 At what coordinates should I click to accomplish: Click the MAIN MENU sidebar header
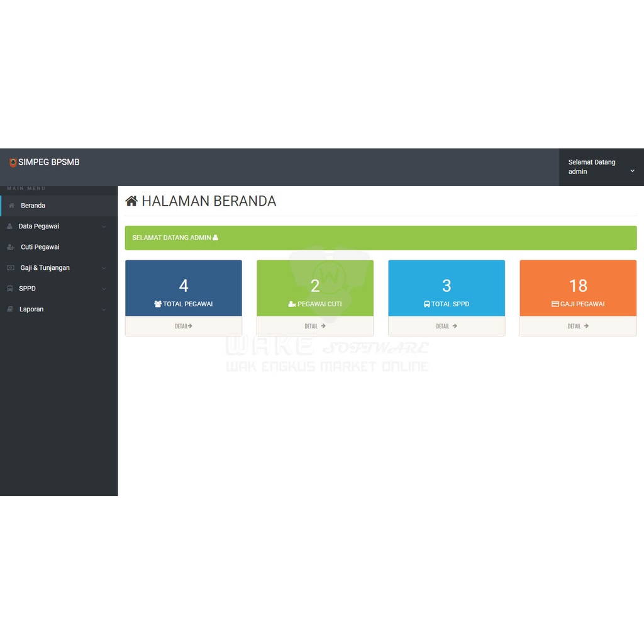tap(26, 189)
